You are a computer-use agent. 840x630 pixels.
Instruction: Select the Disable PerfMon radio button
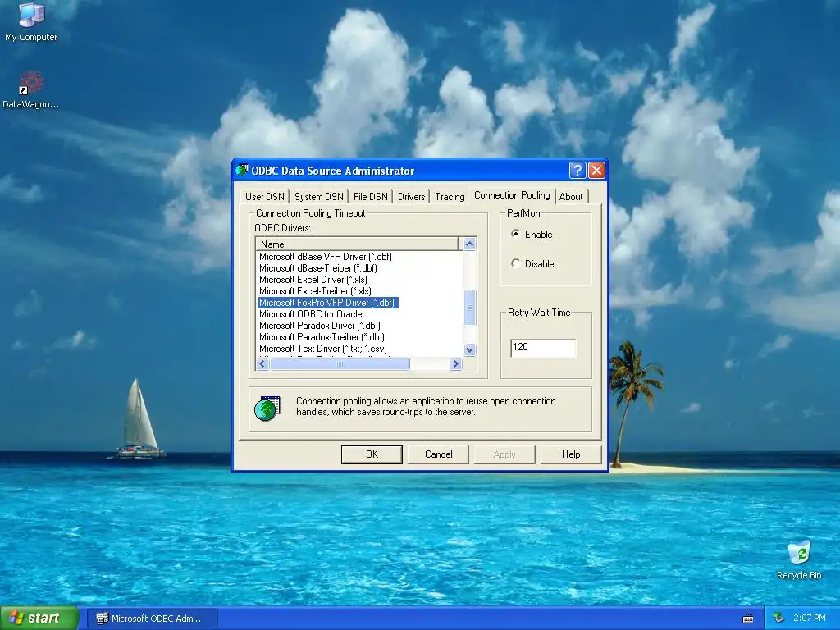tap(515, 263)
